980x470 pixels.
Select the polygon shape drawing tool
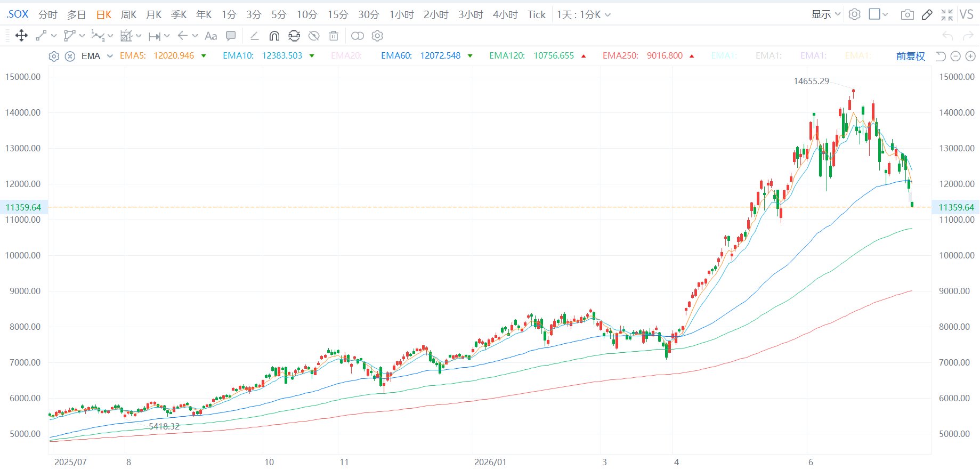point(69,36)
